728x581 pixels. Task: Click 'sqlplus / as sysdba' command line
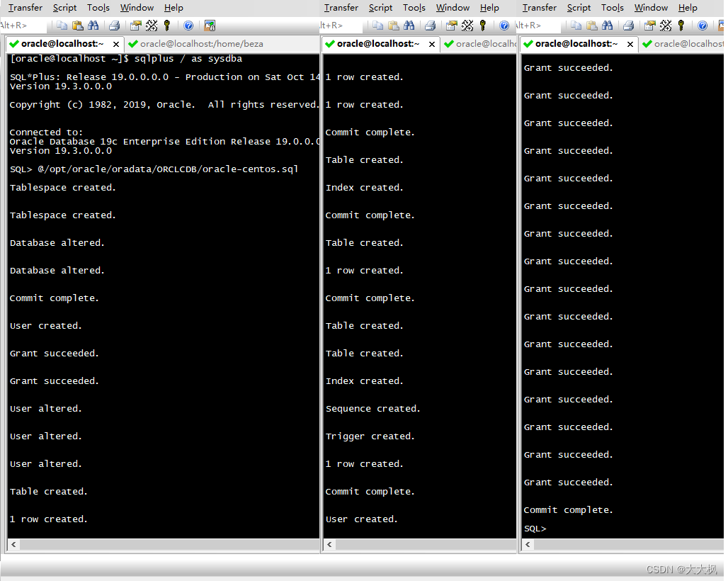126,59
